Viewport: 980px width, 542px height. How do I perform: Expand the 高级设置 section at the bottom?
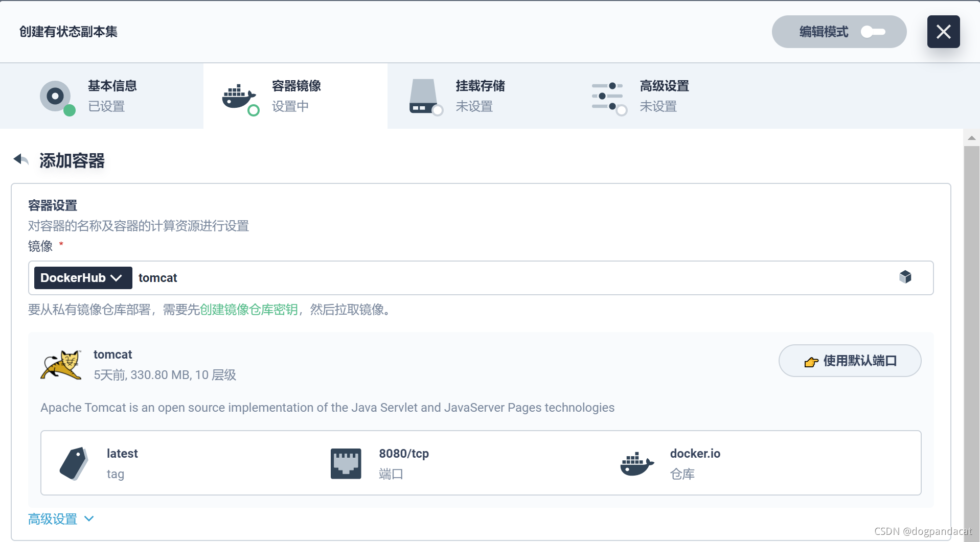point(61,519)
